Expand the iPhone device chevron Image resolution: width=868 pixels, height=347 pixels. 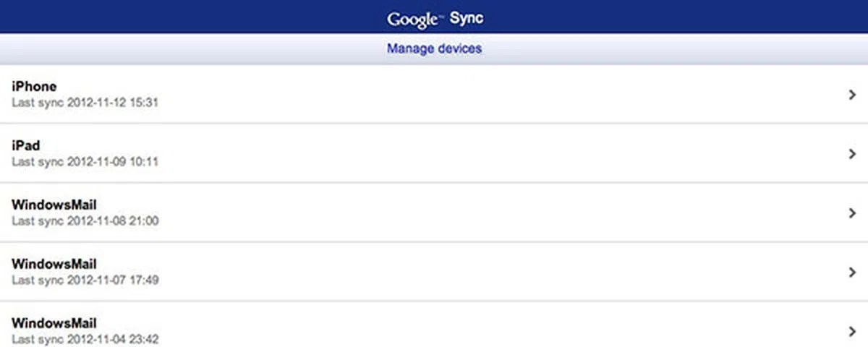(852, 95)
